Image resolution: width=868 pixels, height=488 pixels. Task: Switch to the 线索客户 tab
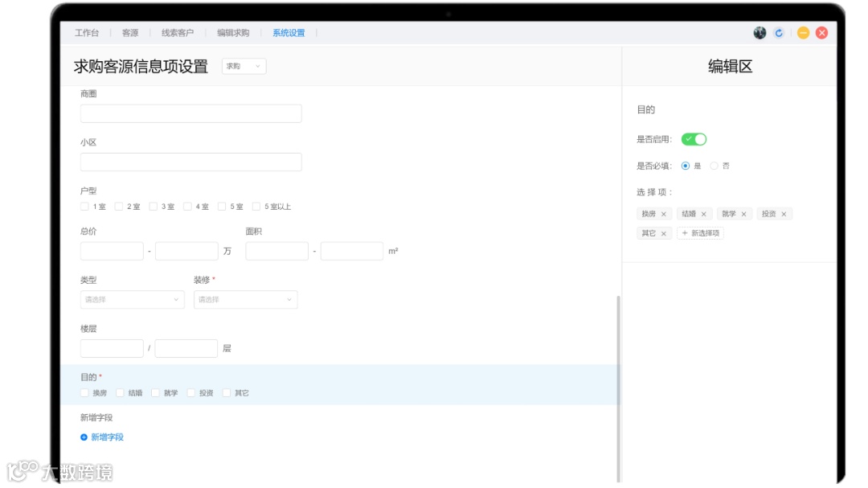[x=178, y=33]
